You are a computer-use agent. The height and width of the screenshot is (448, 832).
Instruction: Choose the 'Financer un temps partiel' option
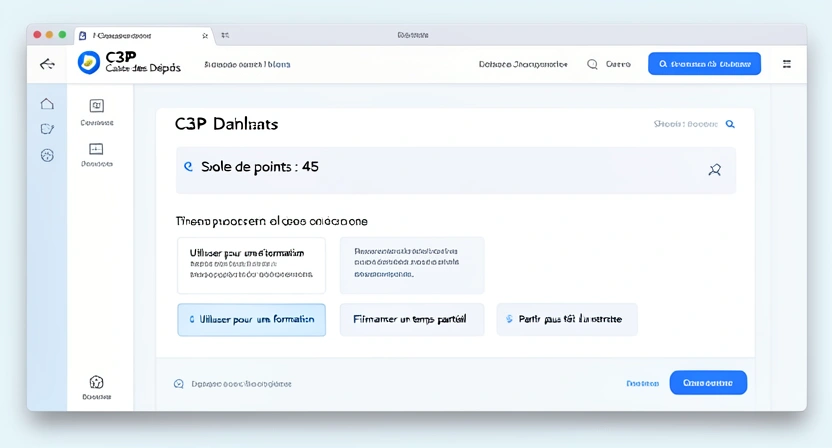tap(412, 320)
